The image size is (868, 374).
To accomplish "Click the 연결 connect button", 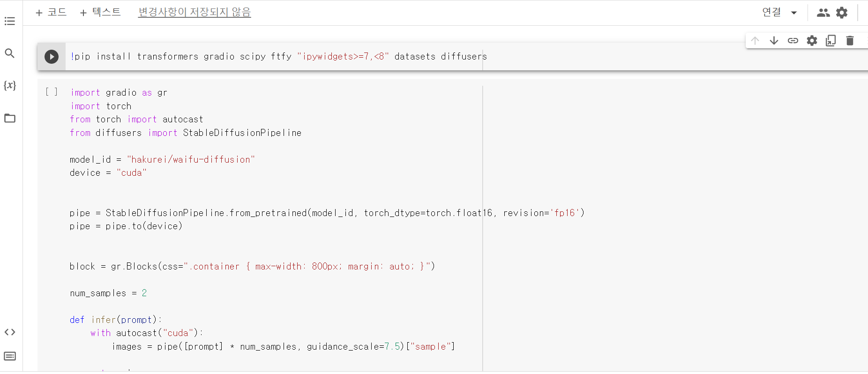I will [x=771, y=12].
